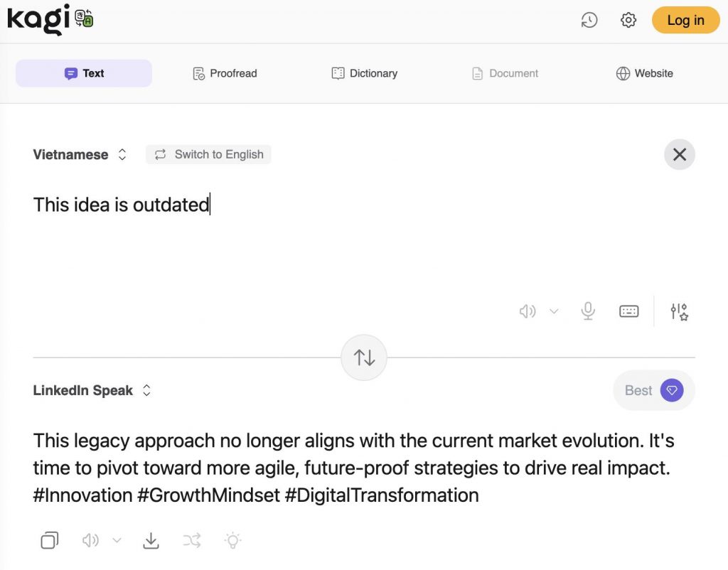Click the lightbulb explain icon

tap(232, 541)
